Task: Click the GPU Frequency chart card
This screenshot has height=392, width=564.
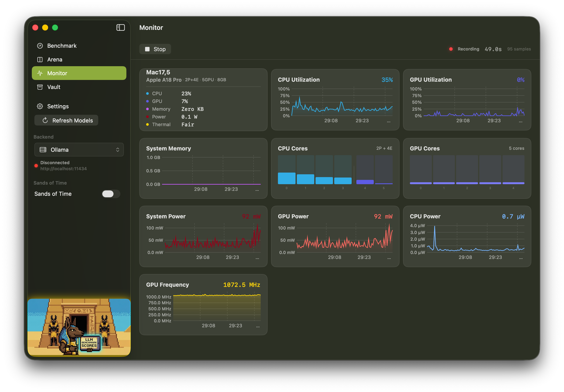Action: click(203, 305)
